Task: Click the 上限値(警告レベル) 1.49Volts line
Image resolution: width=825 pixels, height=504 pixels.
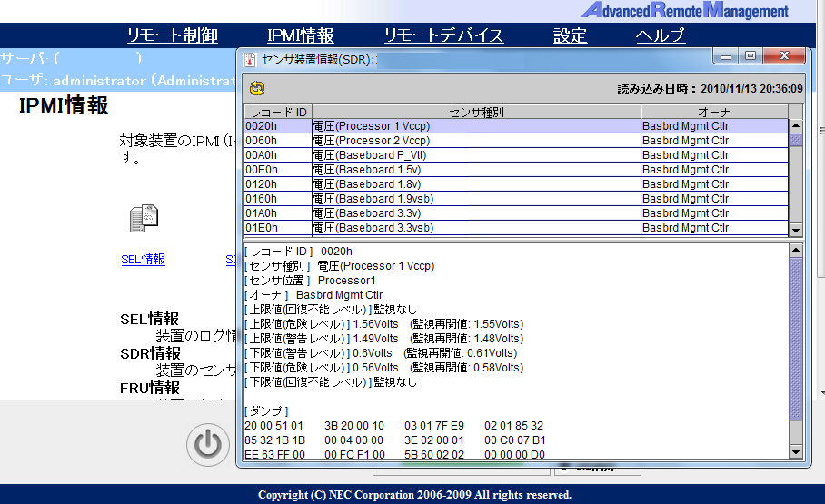Action: click(x=384, y=339)
